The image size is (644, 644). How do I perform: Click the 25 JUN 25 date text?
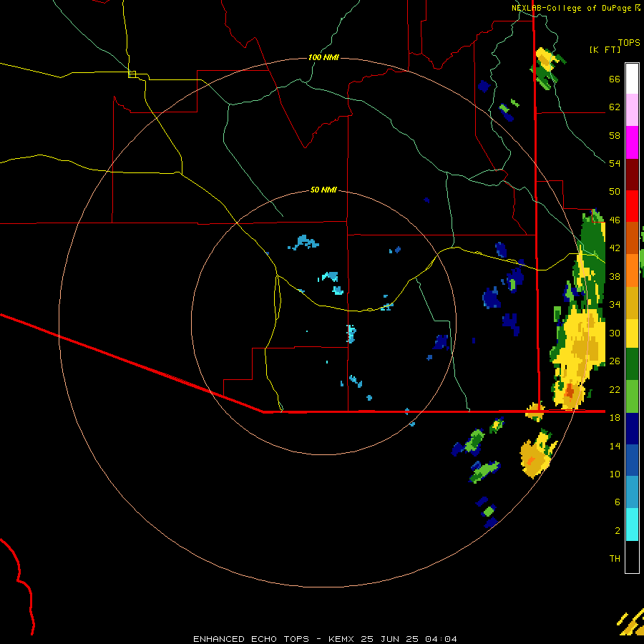tap(389, 639)
